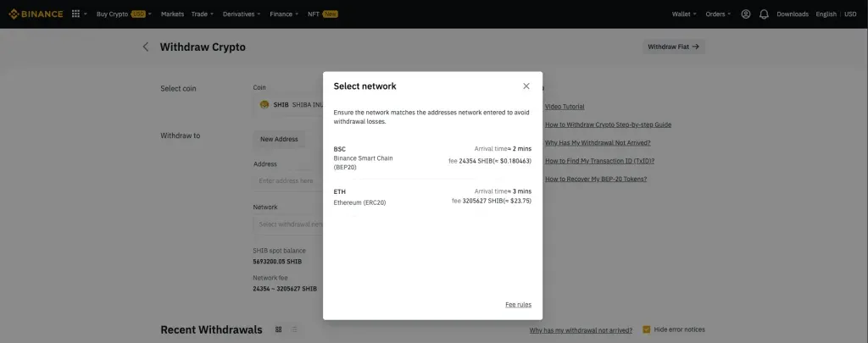The width and height of the screenshot is (868, 343).
Task: Switch to list view in Recent Withdrawals
Action: click(294, 329)
